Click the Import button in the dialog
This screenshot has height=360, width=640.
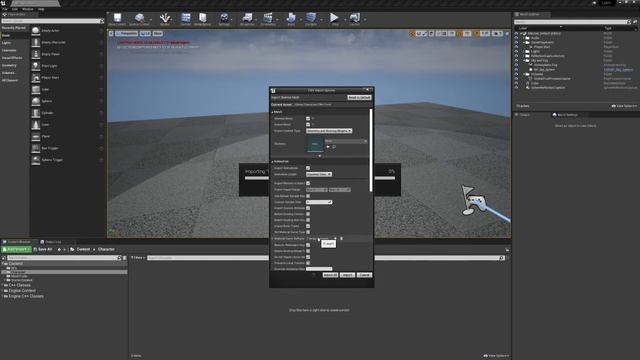pyautogui.click(x=347, y=275)
